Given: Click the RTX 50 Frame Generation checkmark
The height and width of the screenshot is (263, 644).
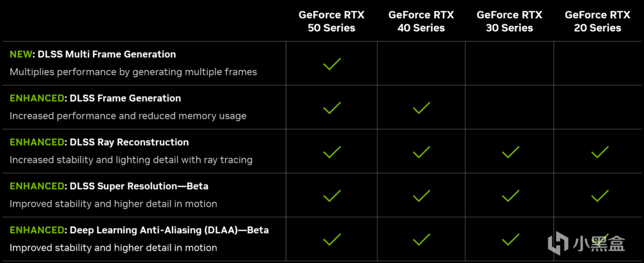Looking at the screenshot, I should coord(332,108).
